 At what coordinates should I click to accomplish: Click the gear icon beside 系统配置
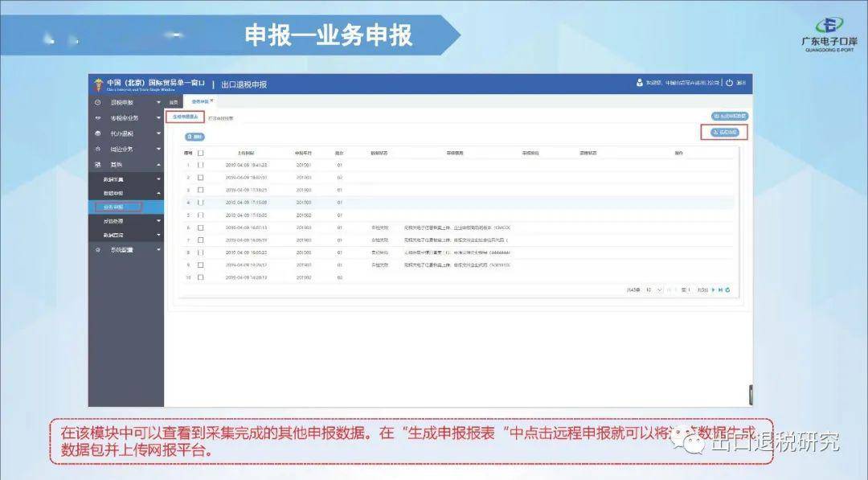[98, 250]
